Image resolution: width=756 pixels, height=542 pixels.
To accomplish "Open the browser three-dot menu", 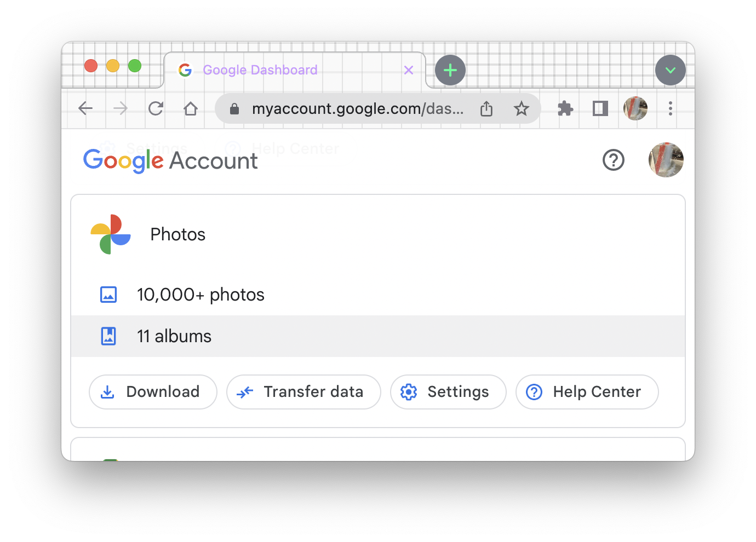I will [670, 108].
